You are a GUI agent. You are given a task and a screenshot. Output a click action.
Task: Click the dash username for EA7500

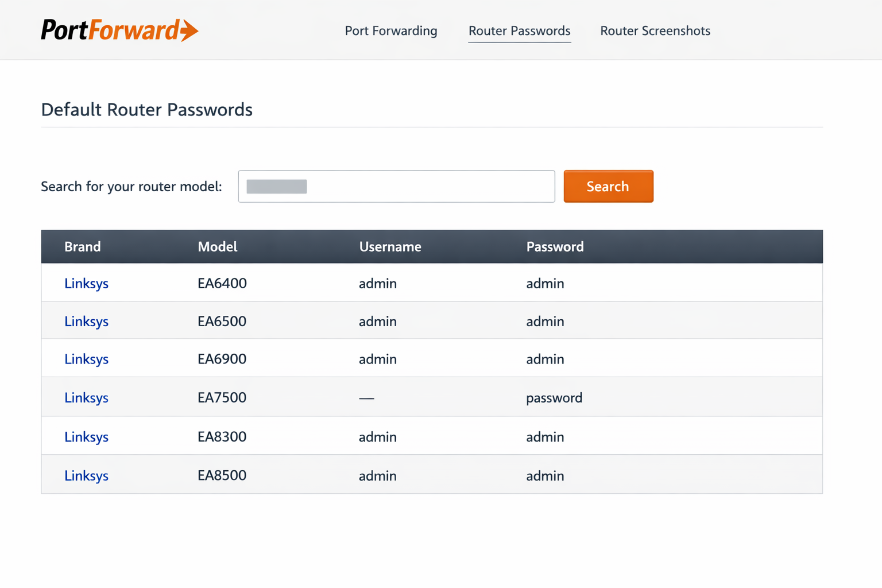point(366,398)
